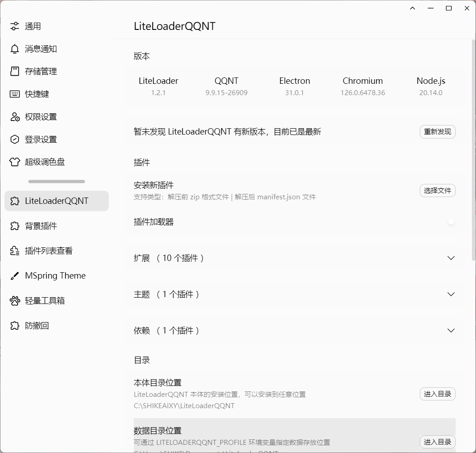Open 超级调色盘 shirt icon
Viewport: 476px width, 453px height.
pos(15,162)
